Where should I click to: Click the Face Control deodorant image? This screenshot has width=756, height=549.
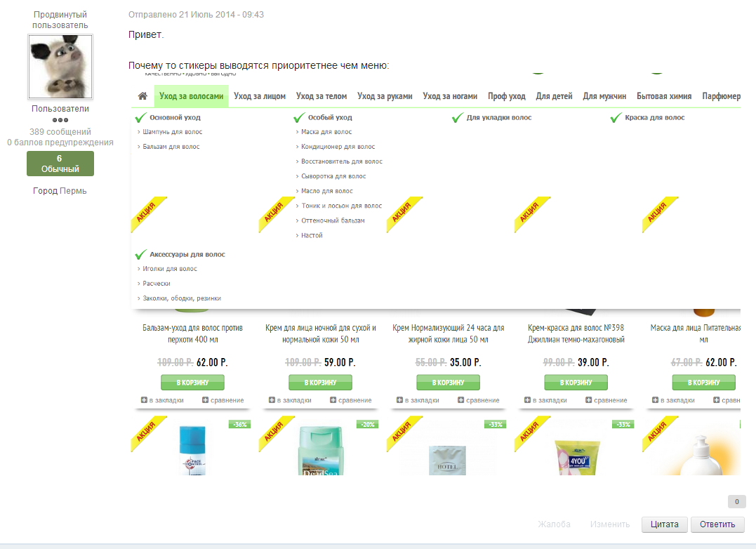[x=193, y=451]
